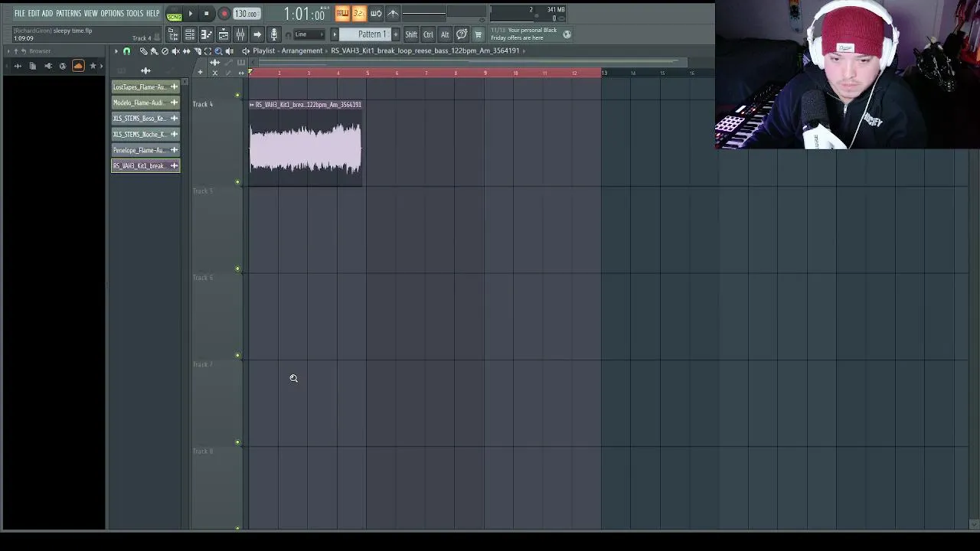Click the right-arrow icon beside mixer button
Viewport: 980px width, 551px height.
pos(257,34)
